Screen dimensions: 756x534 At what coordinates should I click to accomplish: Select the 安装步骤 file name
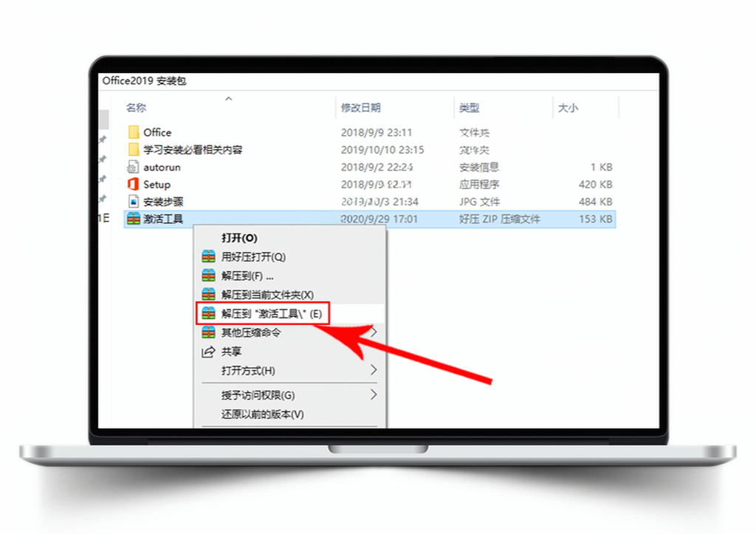[x=163, y=202]
